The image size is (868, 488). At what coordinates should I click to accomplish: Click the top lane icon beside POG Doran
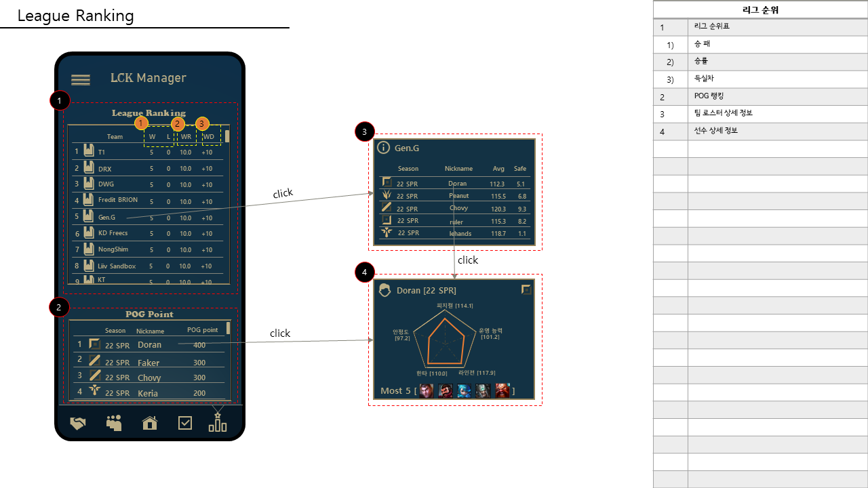(x=94, y=344)
